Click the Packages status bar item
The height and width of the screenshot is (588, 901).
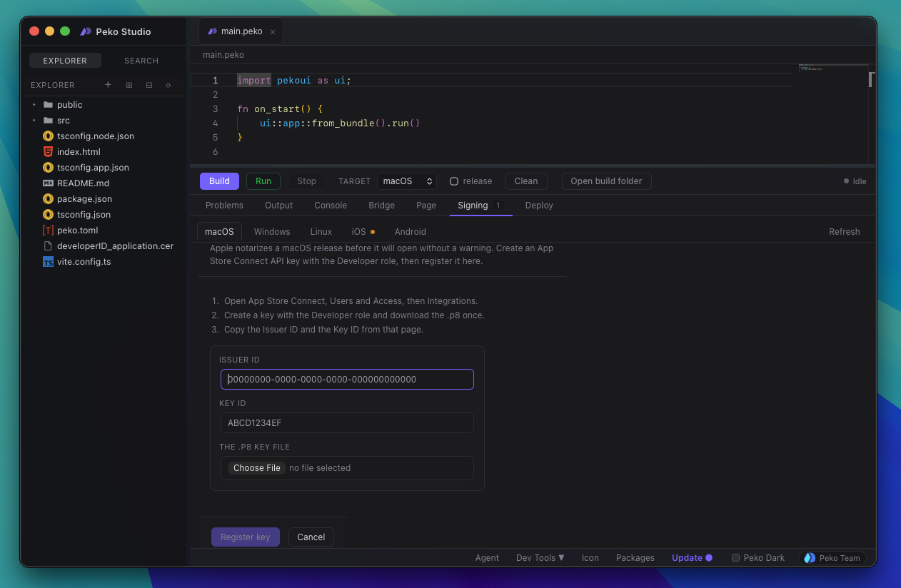pos(635,558)
